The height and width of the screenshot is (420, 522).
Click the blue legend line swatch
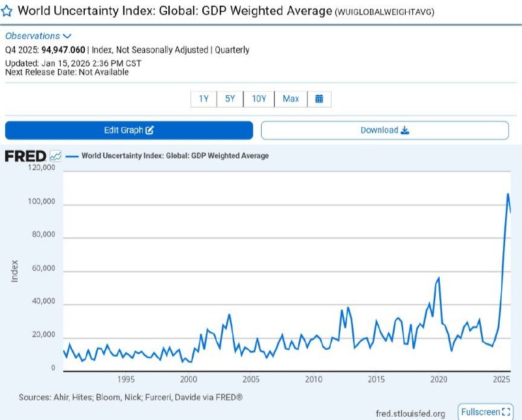click(x=72, y=156)
